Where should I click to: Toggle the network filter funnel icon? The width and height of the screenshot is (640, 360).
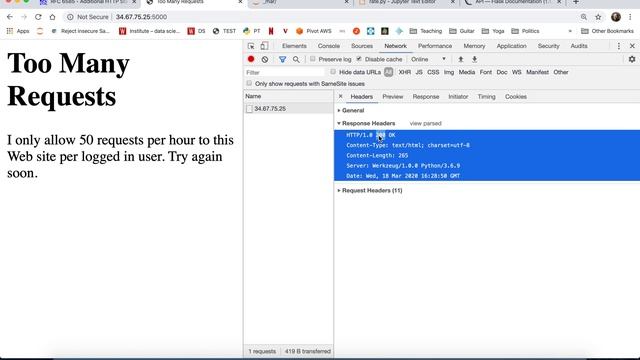tap(282, 59)
